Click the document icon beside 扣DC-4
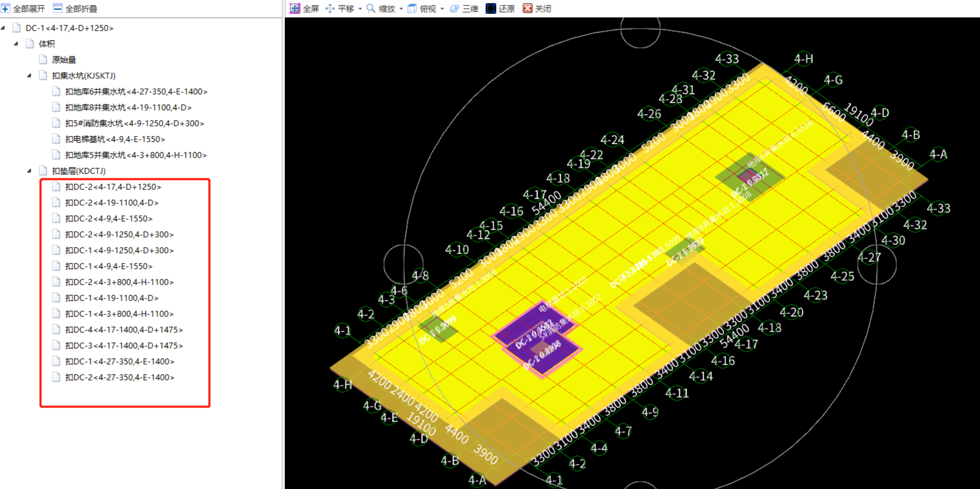Image resolution: width=980 pixels, height=489 pixels. 56,329
